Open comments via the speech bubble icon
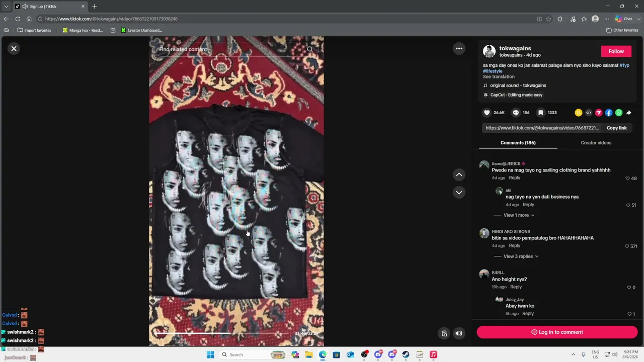The height and width of the screenshot is (362, 644). coord(516,113)
